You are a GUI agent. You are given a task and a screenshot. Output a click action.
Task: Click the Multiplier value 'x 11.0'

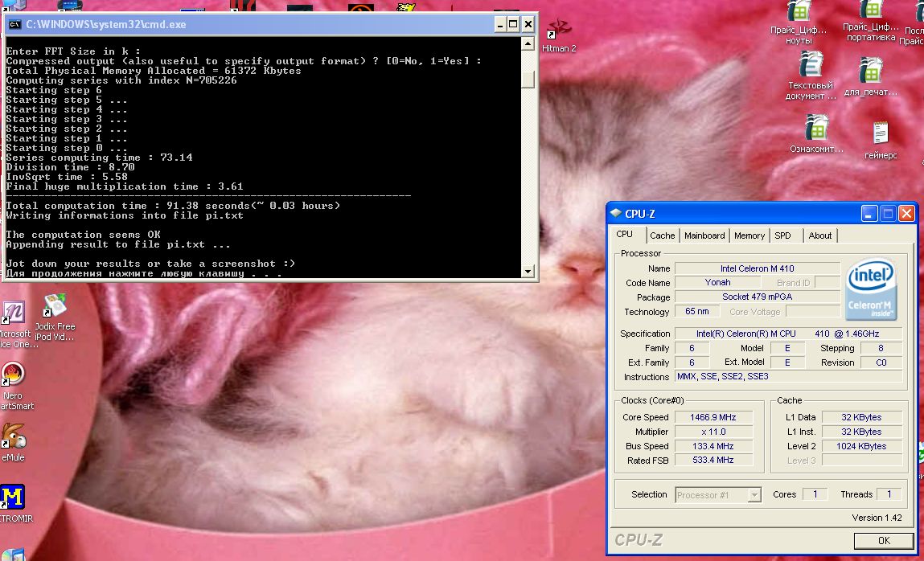(x=713, y=432)
